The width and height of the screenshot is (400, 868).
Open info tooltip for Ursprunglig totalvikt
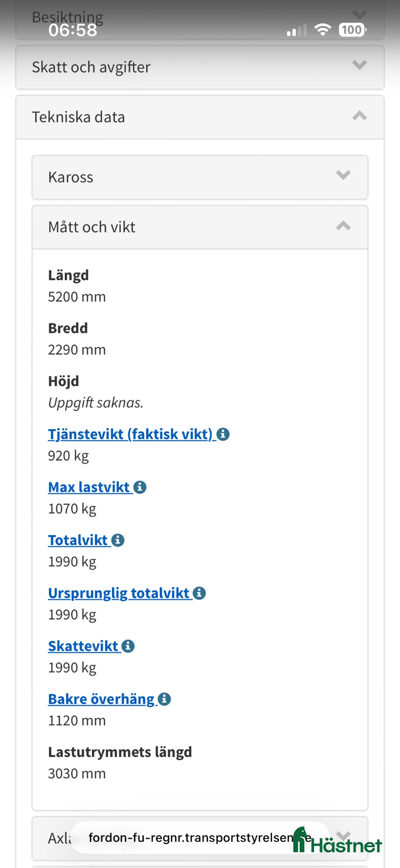coord(200,593)
